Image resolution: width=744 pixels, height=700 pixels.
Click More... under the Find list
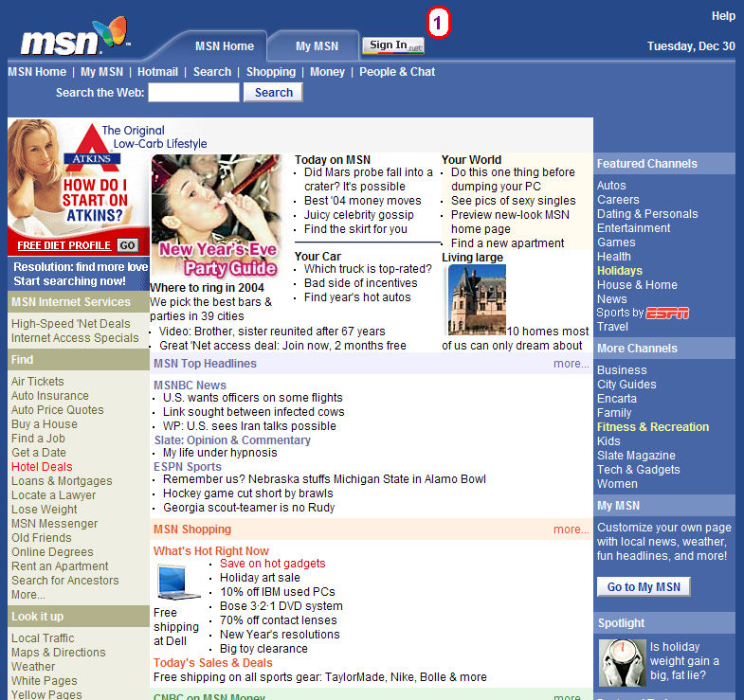click(x=28, y=595)
